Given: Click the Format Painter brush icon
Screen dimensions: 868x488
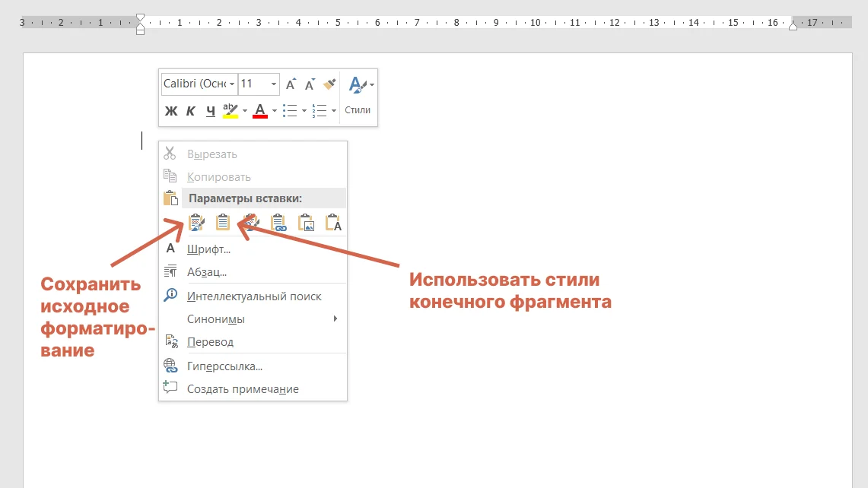Looking at the screenshot, I should pos(329,84).
